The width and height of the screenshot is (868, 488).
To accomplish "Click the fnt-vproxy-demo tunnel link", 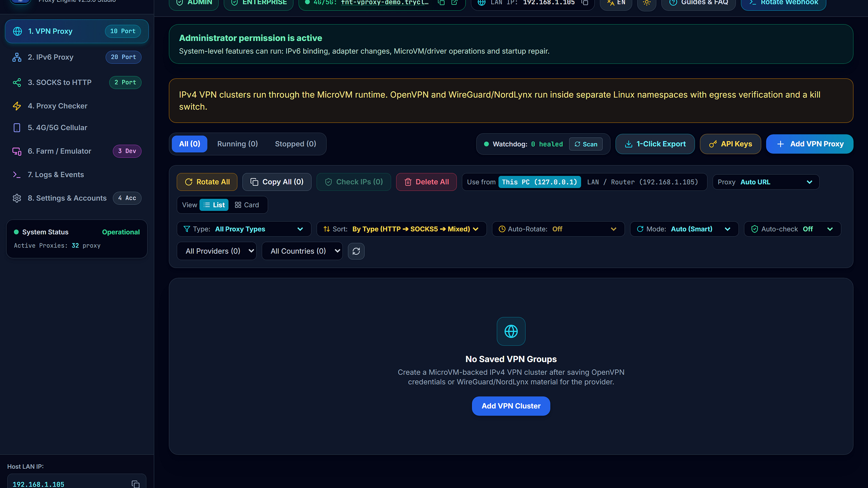I will (x=384, y=3).
